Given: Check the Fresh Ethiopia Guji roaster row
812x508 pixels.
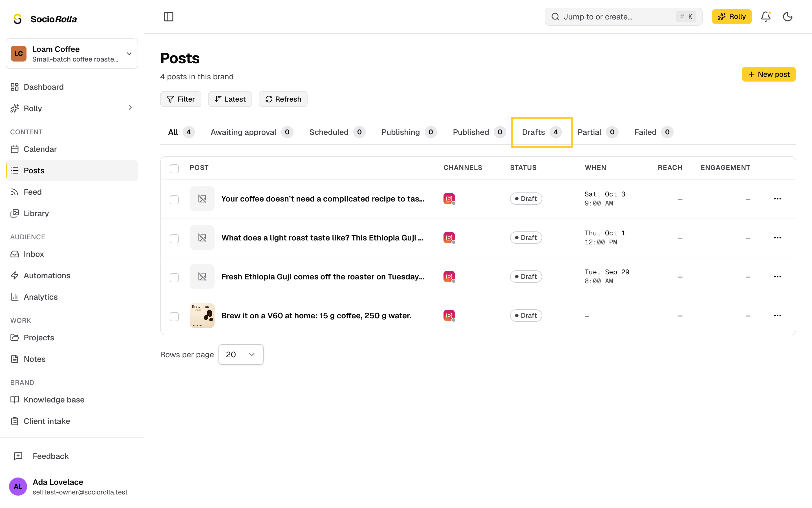Looking at the screenshot, I should click(x=174, y=277).
